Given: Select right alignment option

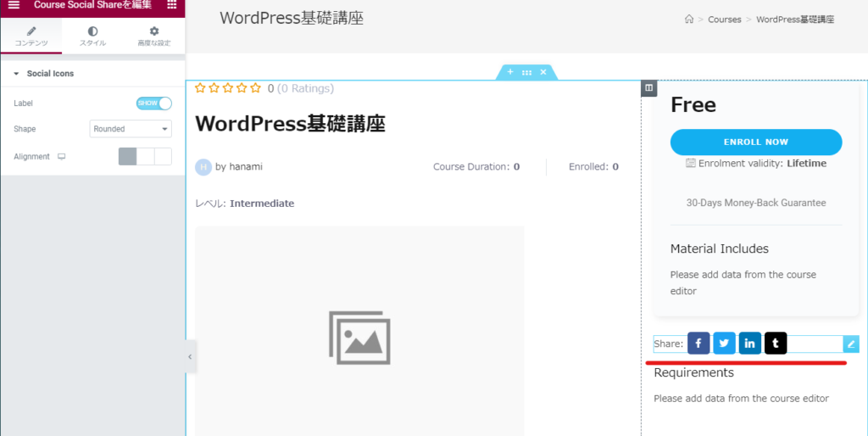Looking at the screenshot, I should click(x=163, y=156).
